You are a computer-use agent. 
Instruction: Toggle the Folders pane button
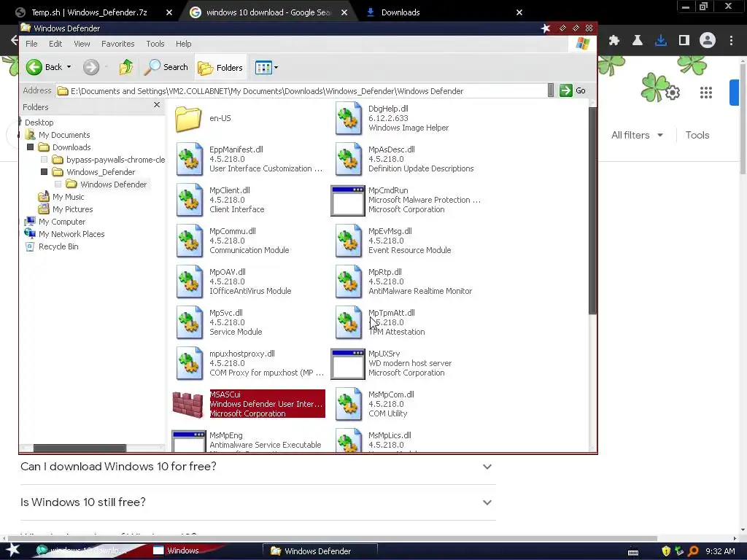pyautogui.click(x=220, y=68)
